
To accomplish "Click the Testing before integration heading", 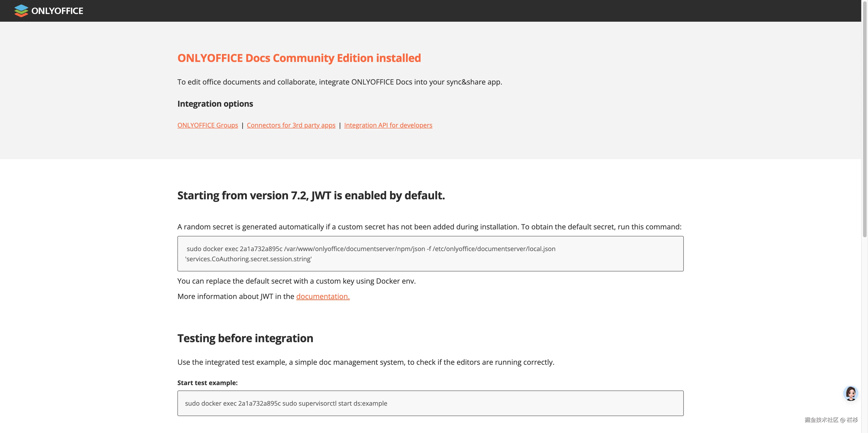I will click(245, 338).
